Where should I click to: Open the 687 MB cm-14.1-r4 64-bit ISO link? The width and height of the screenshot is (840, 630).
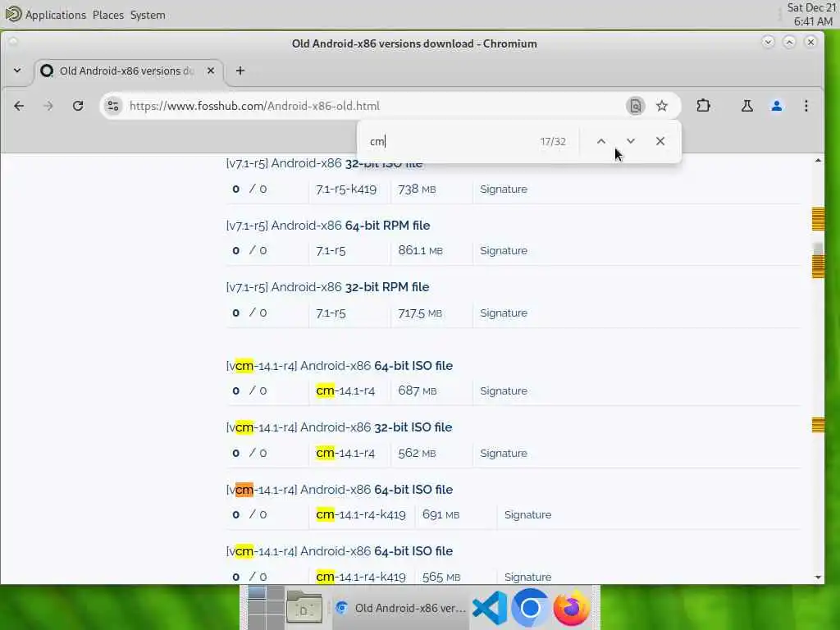[x=339, y=366]
